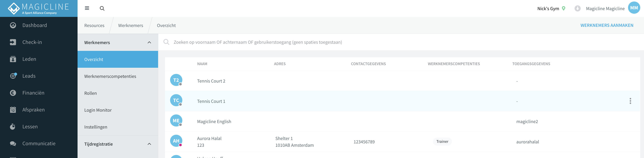This screenshot has width=644, height=158.
Task: Select the Tennis Court 1 name
Action: [x=211, y=101]
